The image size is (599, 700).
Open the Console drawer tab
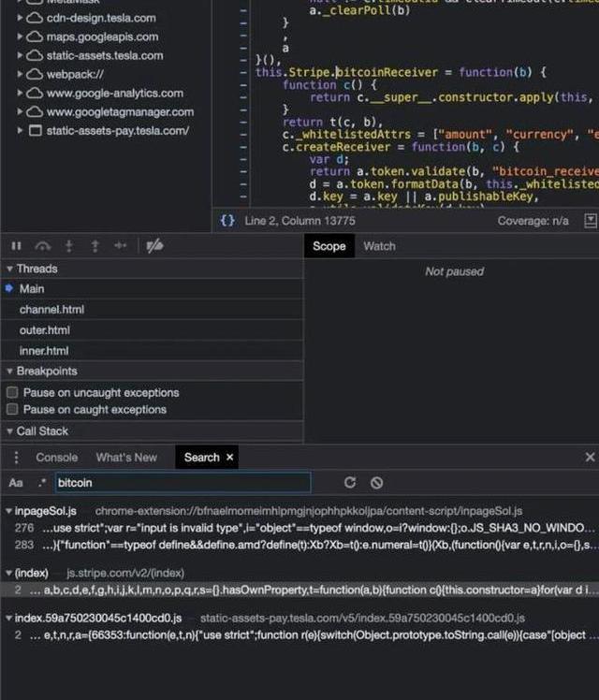click(56, 458)
